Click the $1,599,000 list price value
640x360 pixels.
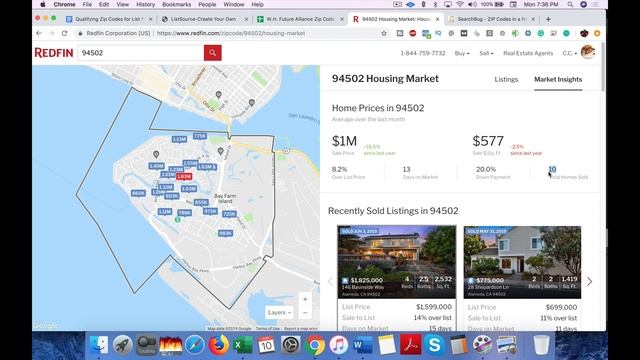click(434, 307)
